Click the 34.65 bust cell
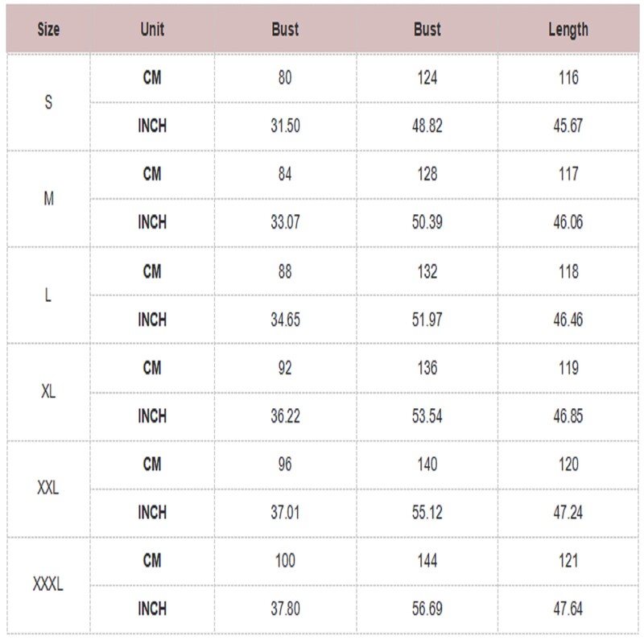 pos(285,320)
